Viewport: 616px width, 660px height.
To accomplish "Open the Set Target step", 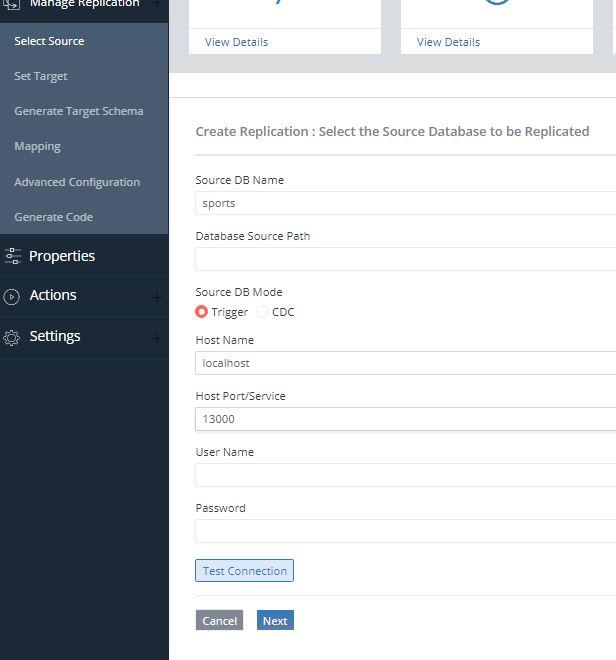I will (x=40, y=76).
